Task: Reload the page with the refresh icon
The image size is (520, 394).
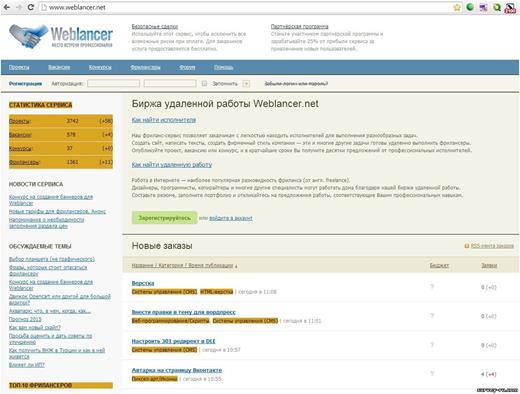Action: pyautogui.click(x=31, y=7)
